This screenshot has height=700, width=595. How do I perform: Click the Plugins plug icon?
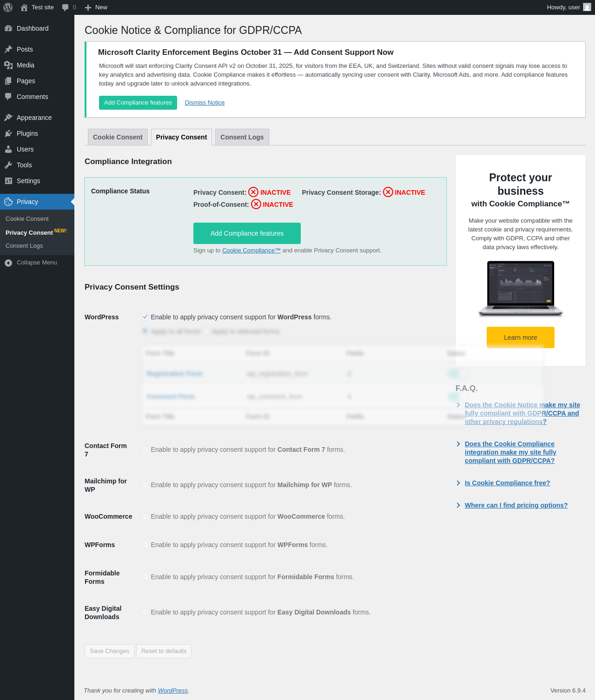8,133
